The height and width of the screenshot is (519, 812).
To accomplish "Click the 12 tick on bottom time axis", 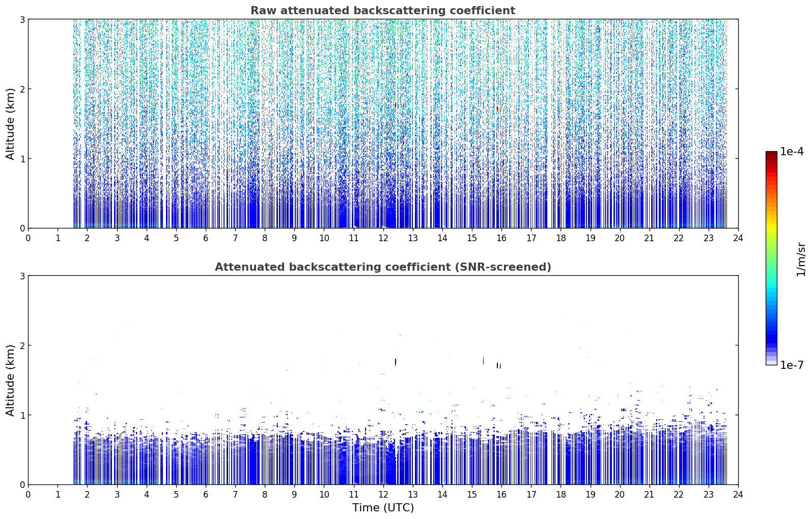I will 383,495.
